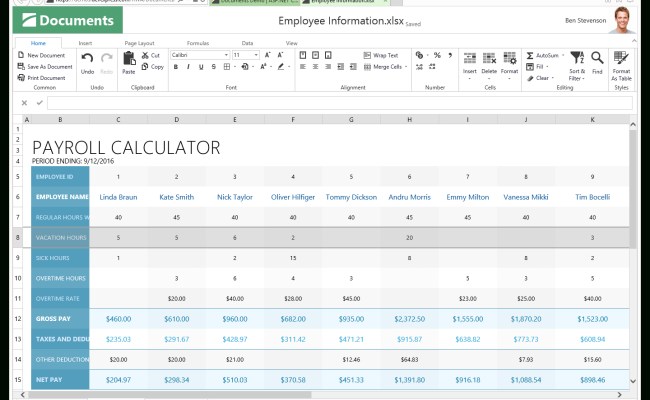Cut the selection with the scissors icon
This screenshot has width=650, height=400.
click(x=145, y=55)
